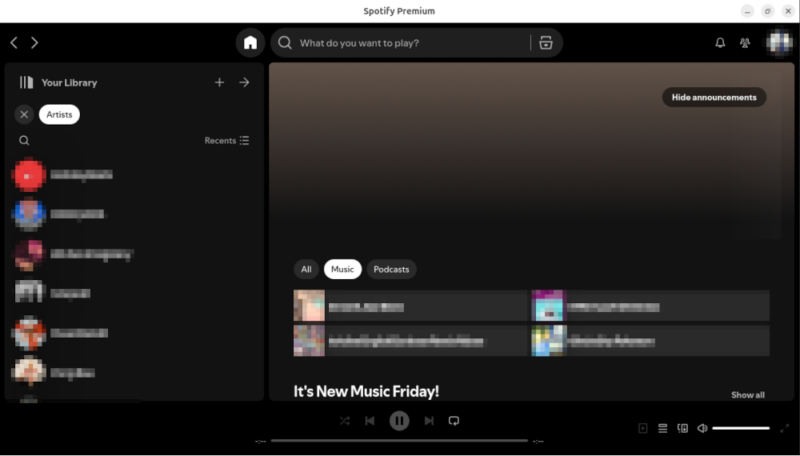The width and height of the screenshot is (800, 456).
Task: Open the bottom-left recent item card
Action: pyautogui.click(x=411, y=341)
